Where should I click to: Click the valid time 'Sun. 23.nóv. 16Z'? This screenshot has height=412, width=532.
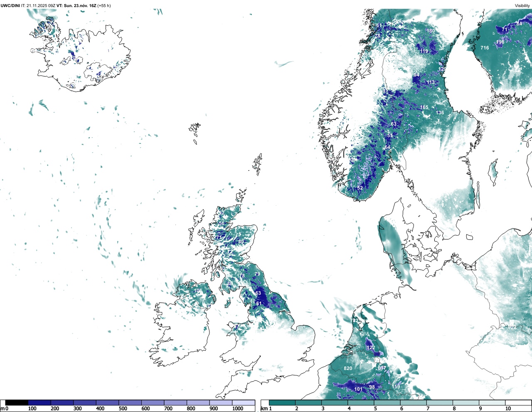(80, 6)
